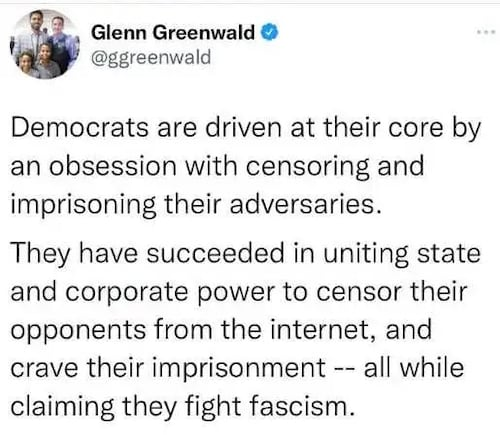The height and width of the screenshot is (435, 500).
Task: Click the line "imprisoning their adversaries."
Action: (196, 204)
